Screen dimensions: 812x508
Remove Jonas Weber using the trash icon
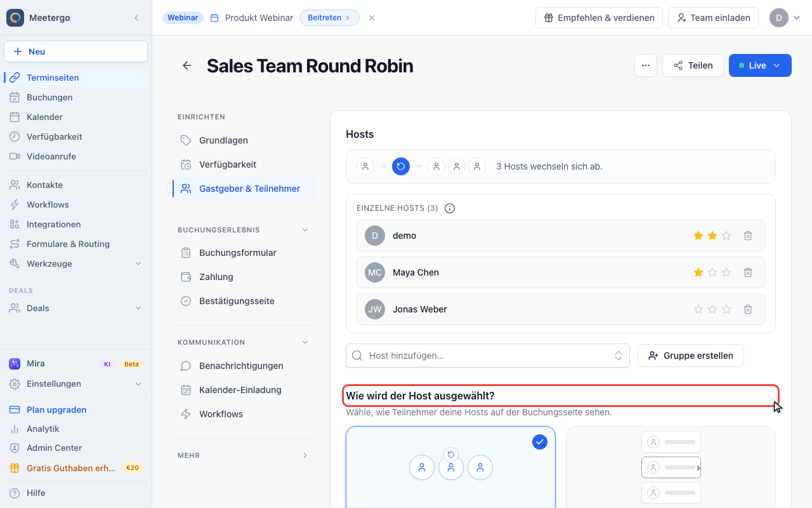(748, 309)
